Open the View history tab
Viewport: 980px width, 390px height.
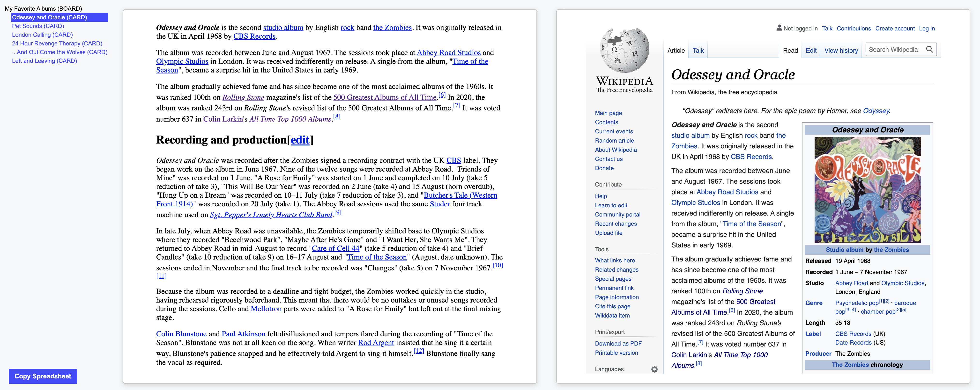coord(841,51)
